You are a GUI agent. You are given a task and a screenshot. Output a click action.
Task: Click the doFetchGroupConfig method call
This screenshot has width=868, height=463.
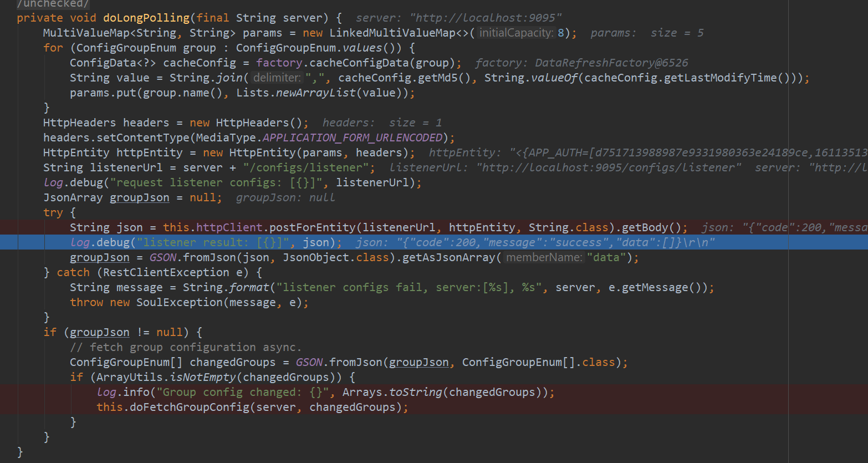point(190,407)
